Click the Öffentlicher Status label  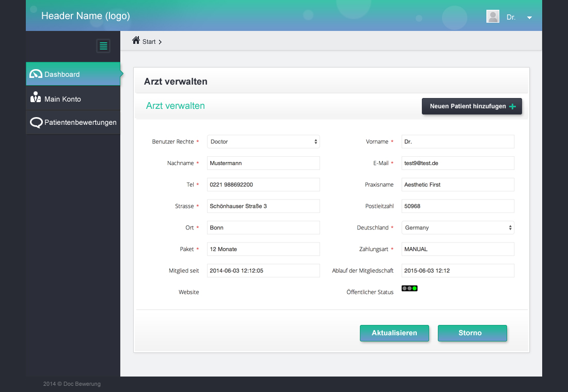coord(370,292)
